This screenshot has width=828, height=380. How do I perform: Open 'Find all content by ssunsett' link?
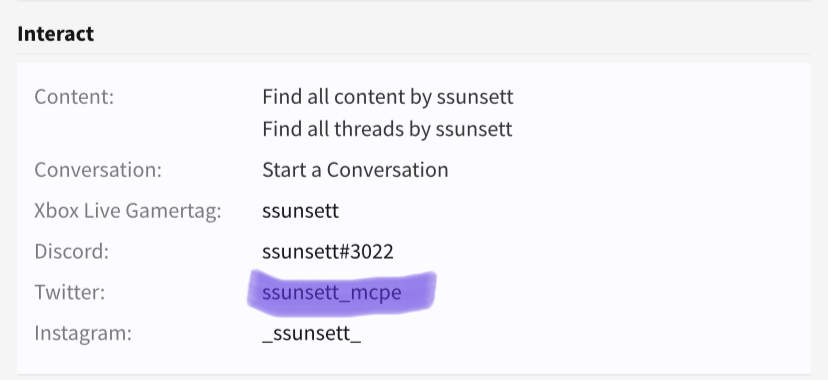click(388, 97)
